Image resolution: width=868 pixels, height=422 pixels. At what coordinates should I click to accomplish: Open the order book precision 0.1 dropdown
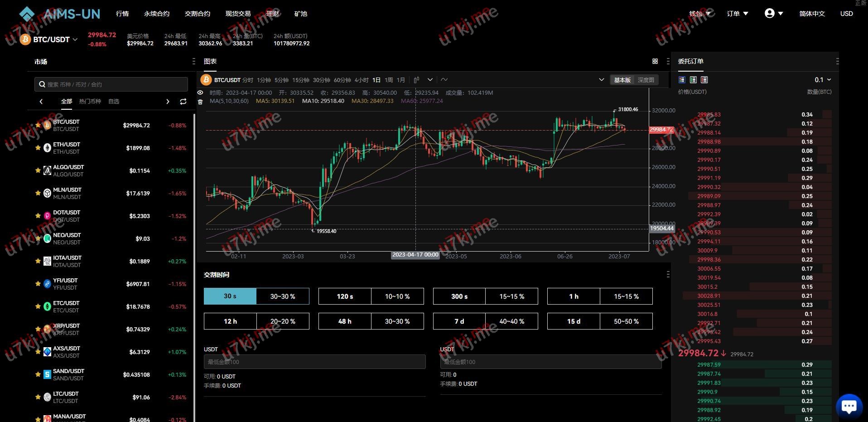(x=823, y=80)
